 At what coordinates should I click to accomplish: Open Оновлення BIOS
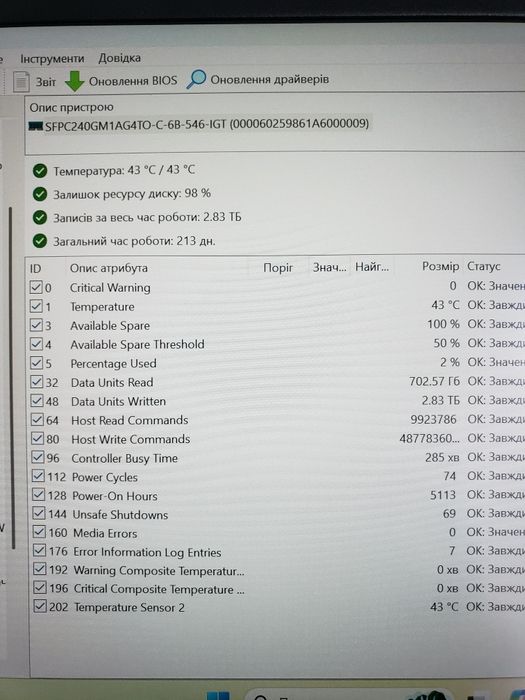(133, 81)
